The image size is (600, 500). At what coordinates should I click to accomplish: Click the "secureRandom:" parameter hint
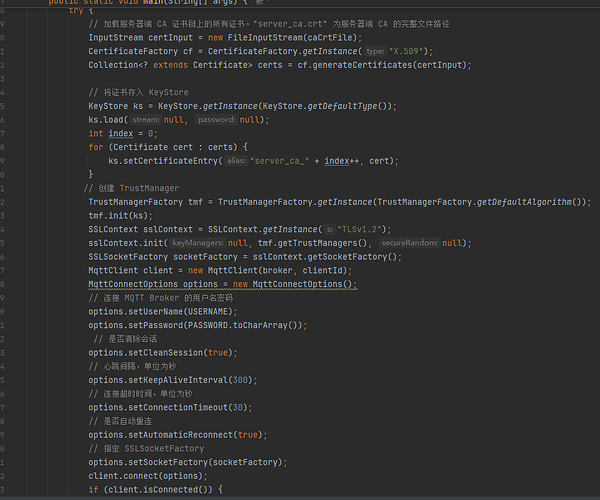[409, 242]
